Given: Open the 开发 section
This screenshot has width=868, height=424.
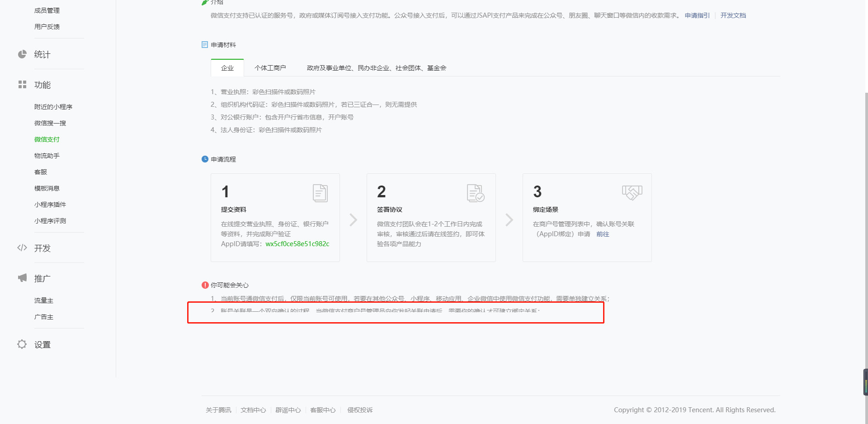Looking at the screenshot, I should [42, 248].
